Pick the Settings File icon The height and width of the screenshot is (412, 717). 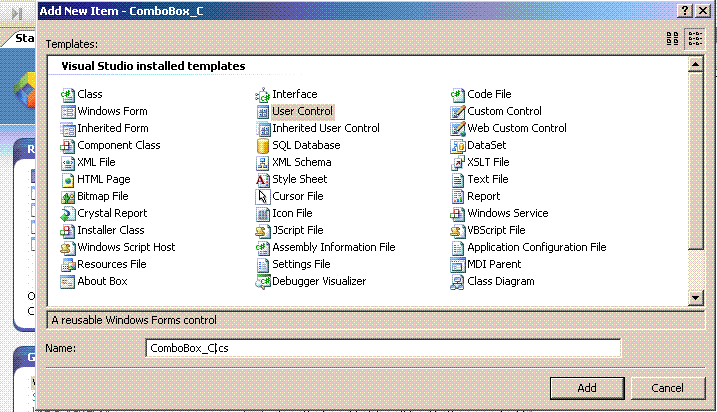click(262, 264)
